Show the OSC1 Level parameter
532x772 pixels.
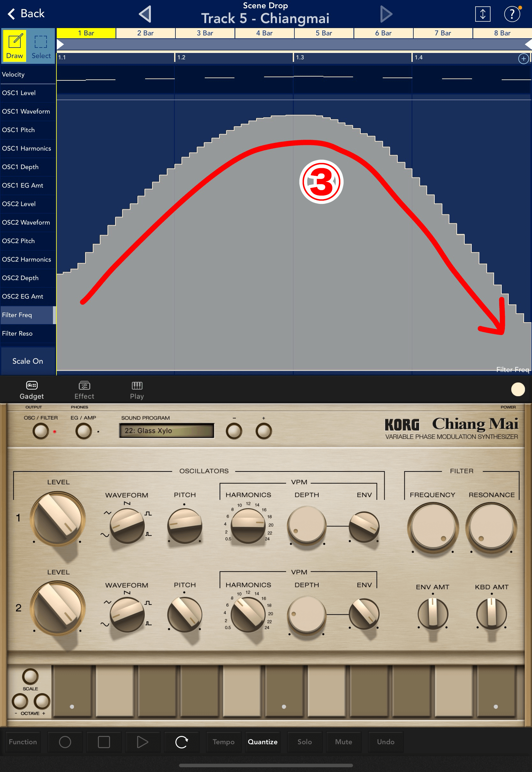[28, 93]
